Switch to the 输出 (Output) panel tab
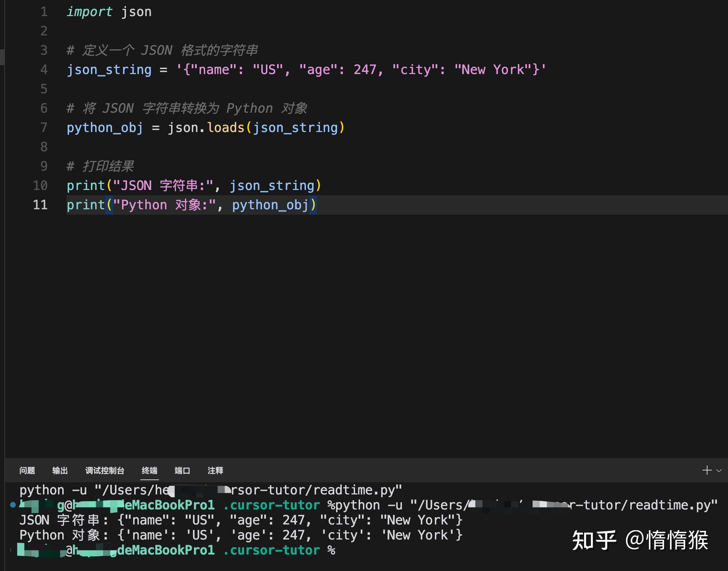The height and width of the screenshot is (571, 728). [x=59, y=471]
